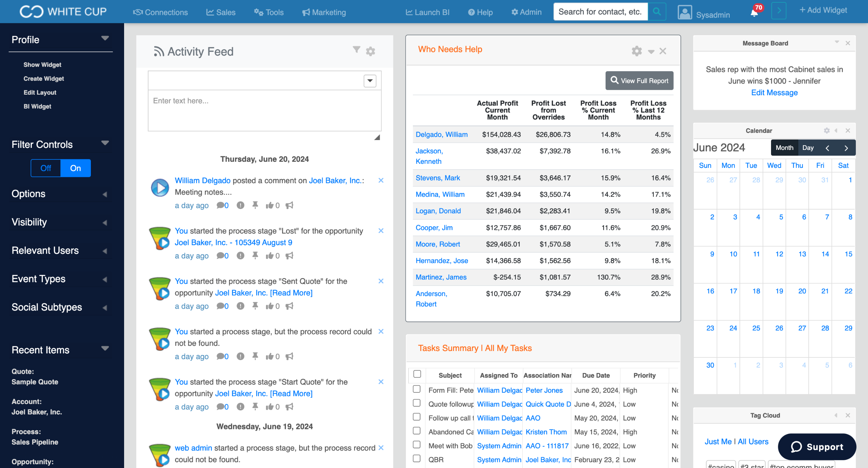This screenshot has height=468, width=868.
Task: Check the Form Fill task checkbox
Action: tap(417, 389)
